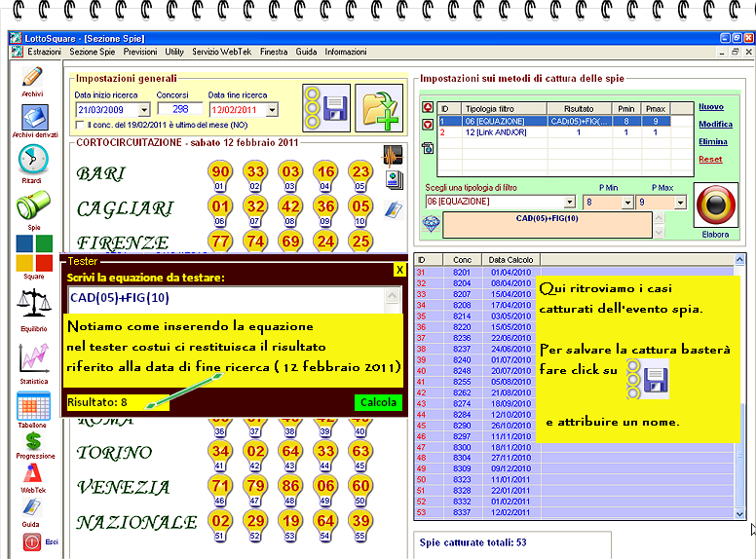
Task: Open the Estrazioni menu
Action: coord(45,52)
